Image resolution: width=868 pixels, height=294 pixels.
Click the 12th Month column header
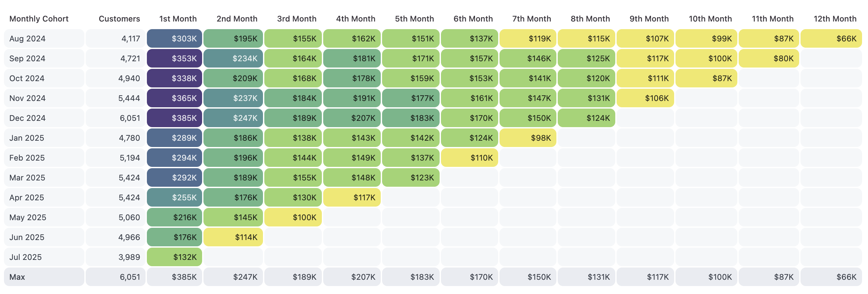coord(835,19)
